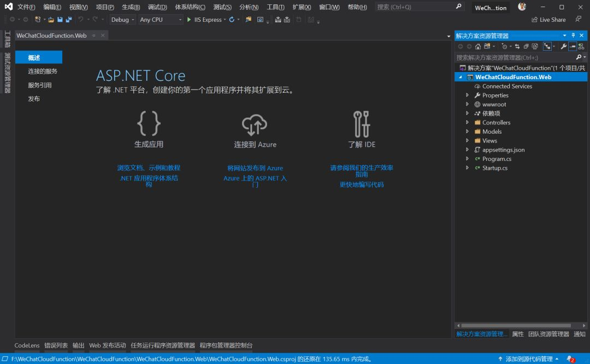Select Startup.cs in Solution Explorer

click(495, 168)
